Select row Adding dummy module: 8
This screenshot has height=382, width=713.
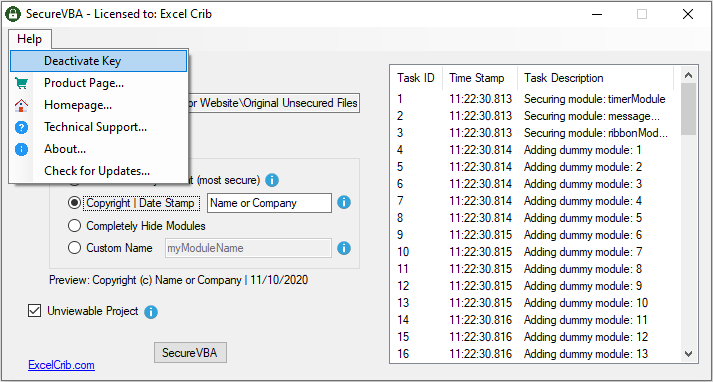pos(536,269)
